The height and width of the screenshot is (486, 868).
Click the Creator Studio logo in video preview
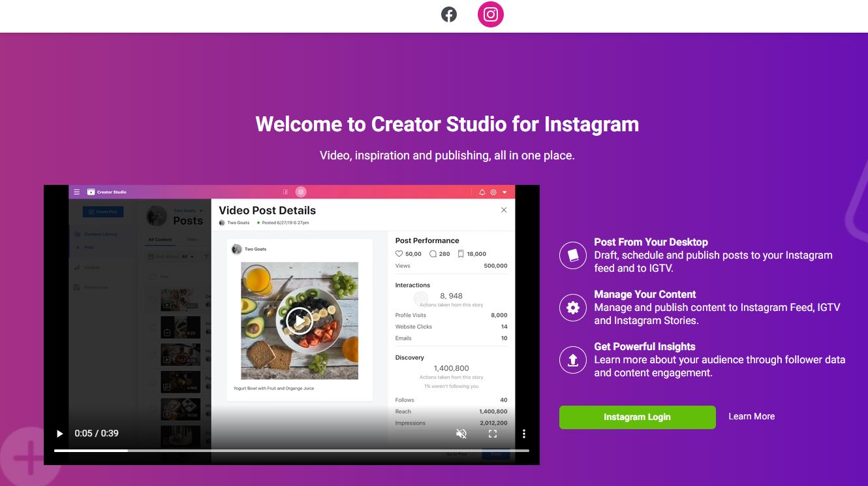107,192
